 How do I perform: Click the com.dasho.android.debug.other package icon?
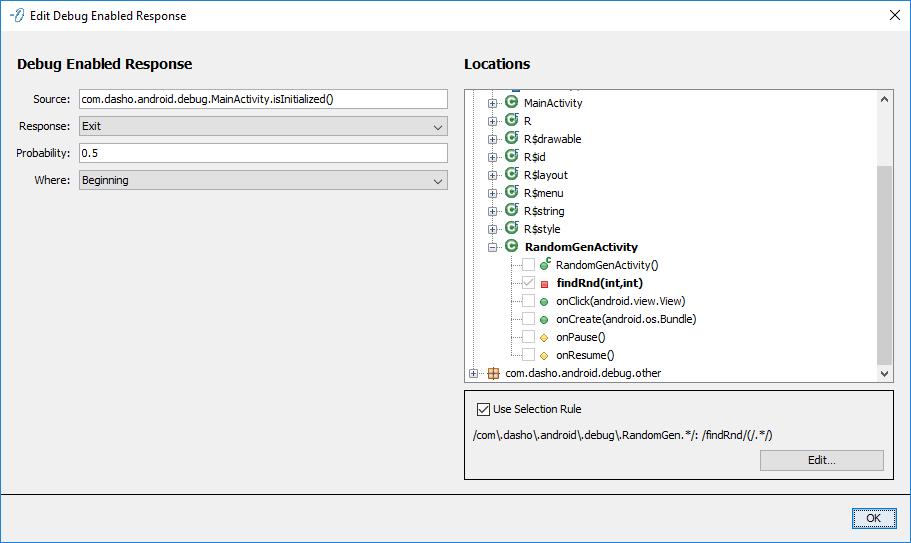[492, 373]
